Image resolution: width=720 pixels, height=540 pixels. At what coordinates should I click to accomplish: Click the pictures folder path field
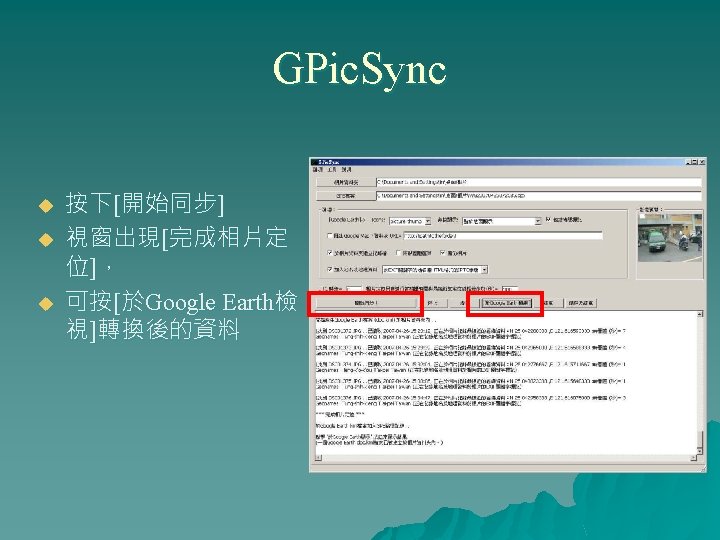539,182
